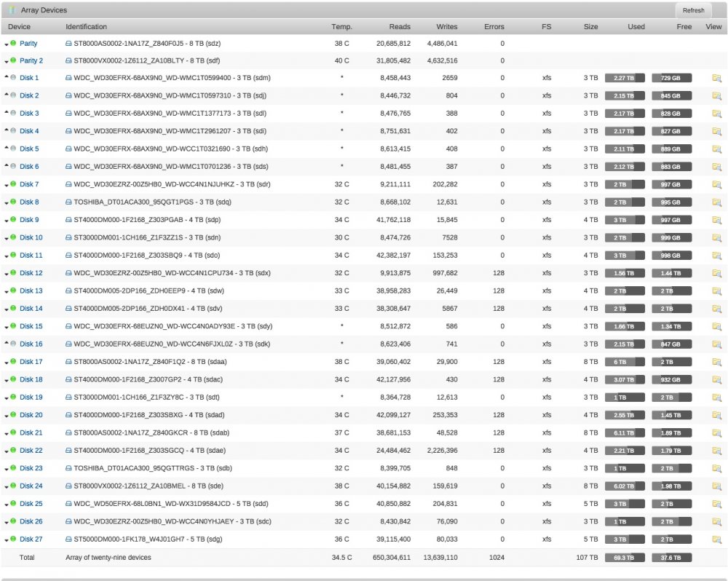This screenshot has width=728, height=581.
Task: Spin down Disk 26 using its arrow
Action: click(7, 523)
